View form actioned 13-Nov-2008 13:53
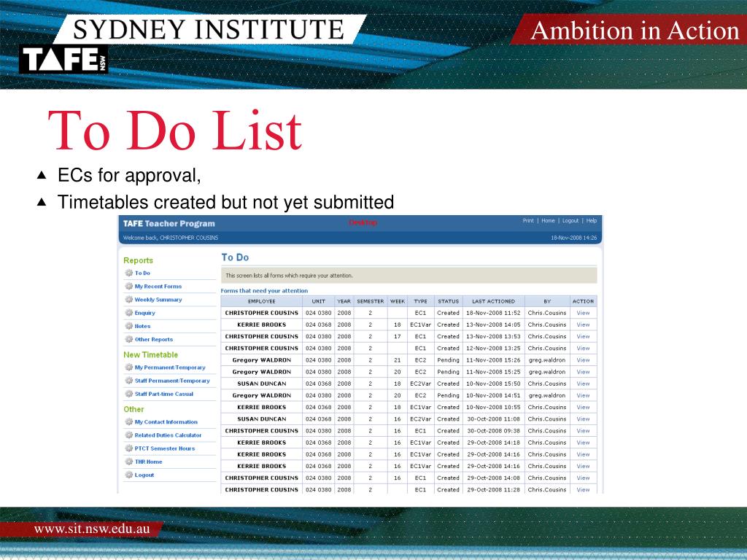Screen dimensions: 747x560 (x=583, y=337)
